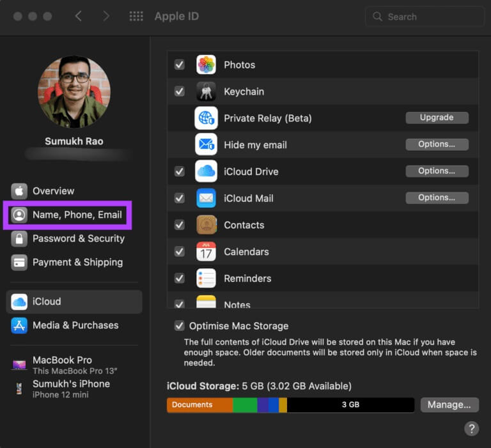This screenshot has width=491, height=448.
Task: Click the Sumukh Rao profile picture
Action: 74,92
